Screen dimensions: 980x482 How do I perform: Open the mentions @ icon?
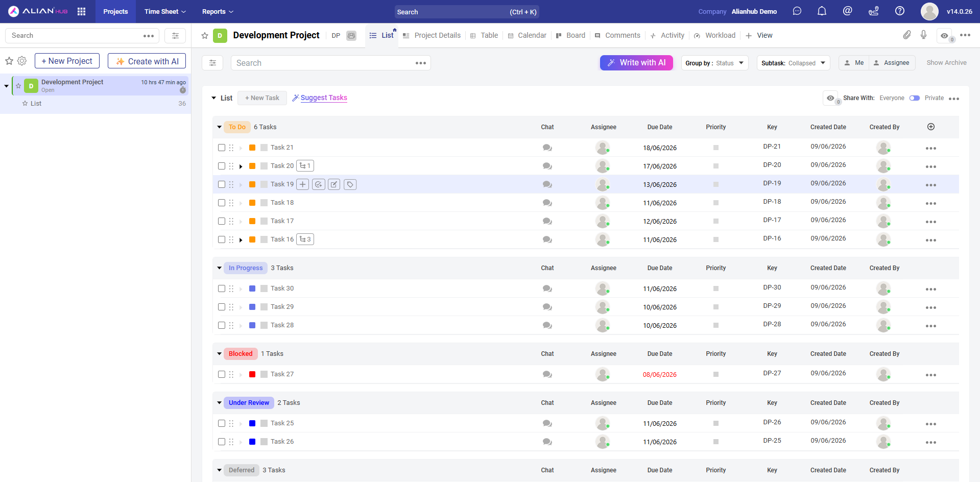[x=847, y=11]
